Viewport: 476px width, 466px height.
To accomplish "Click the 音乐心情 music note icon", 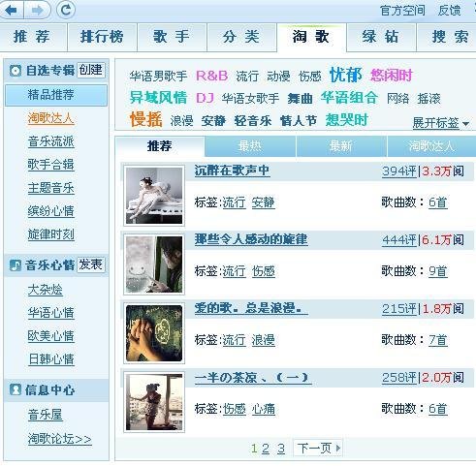I will tap(16, 265).
